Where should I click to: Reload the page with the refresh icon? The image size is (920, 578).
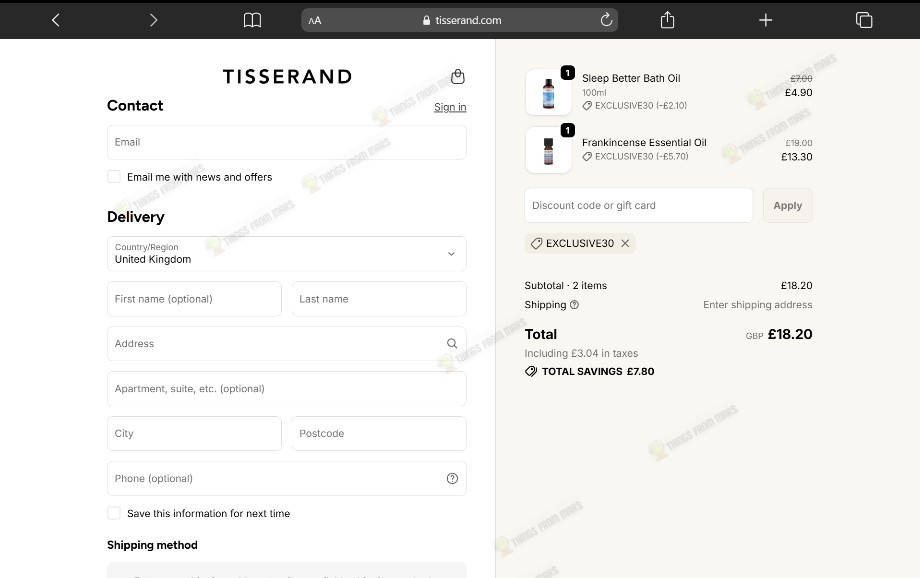tap(606, 20)
